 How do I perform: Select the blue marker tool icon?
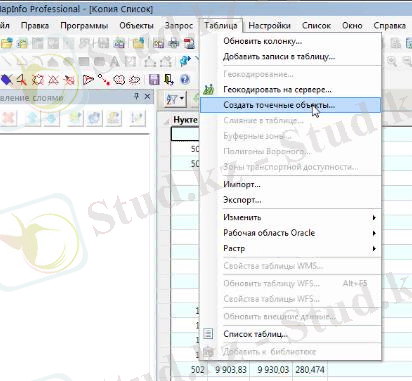coord(6,79)
